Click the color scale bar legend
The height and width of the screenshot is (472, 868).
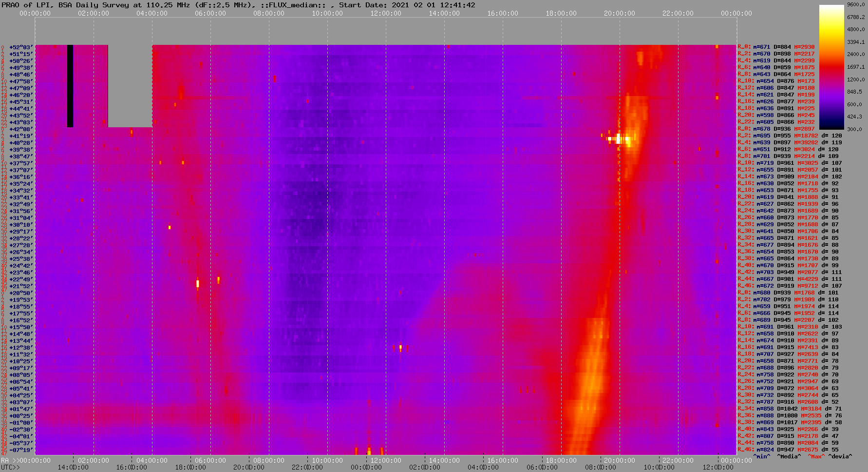coord(831,67)
